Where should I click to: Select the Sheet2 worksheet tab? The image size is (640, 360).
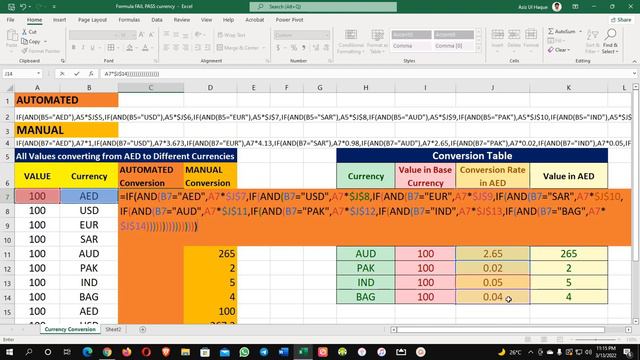113,329
